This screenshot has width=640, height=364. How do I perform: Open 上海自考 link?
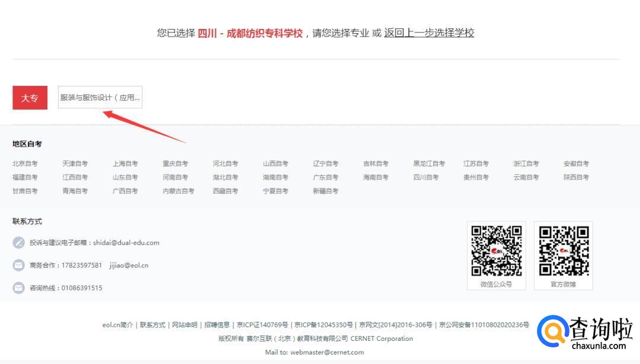125,163
